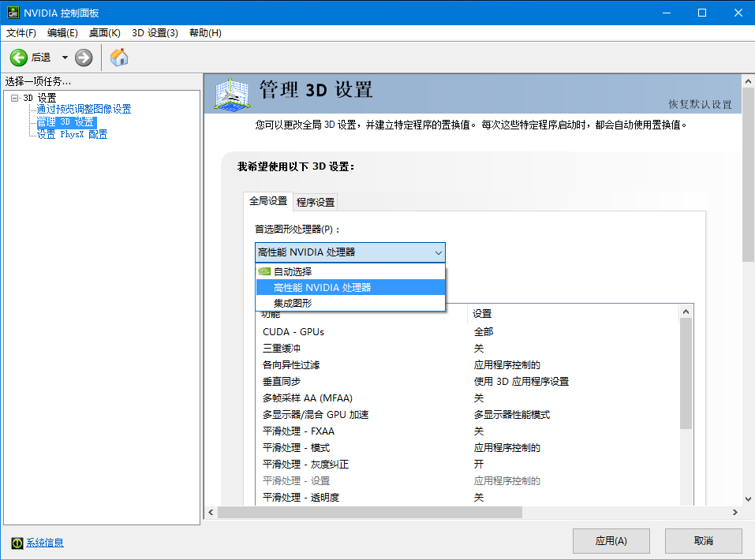Click NVIDIA eye icon beside 自动选择
The width and height of the screenshot is (755, 560).
264,271
